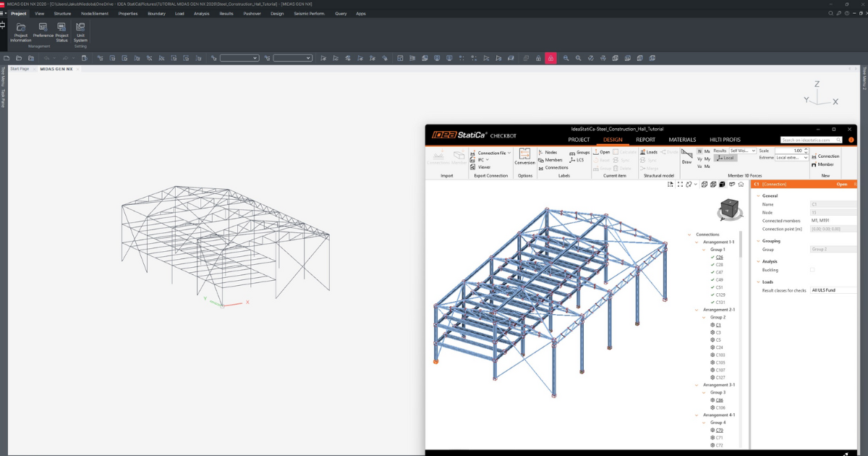Click the red lock icon in toolbar
Viewport: 868px width, 456px height.
tap(550, 58)
